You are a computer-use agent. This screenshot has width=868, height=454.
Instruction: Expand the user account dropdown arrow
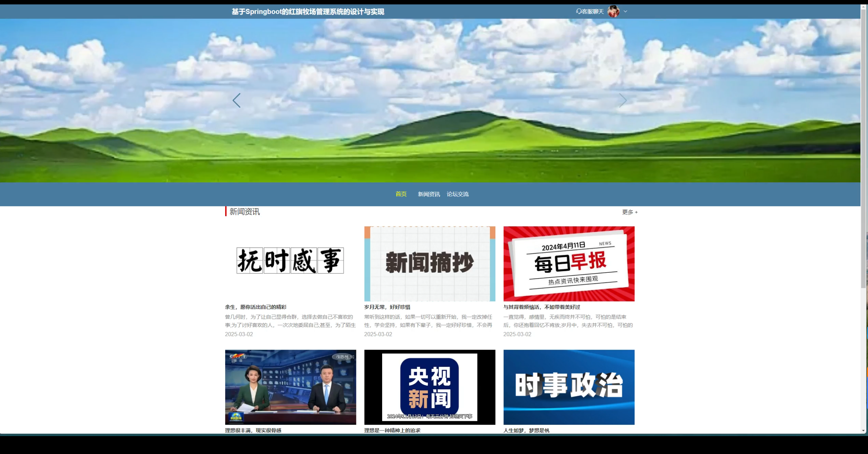(626, 12)
